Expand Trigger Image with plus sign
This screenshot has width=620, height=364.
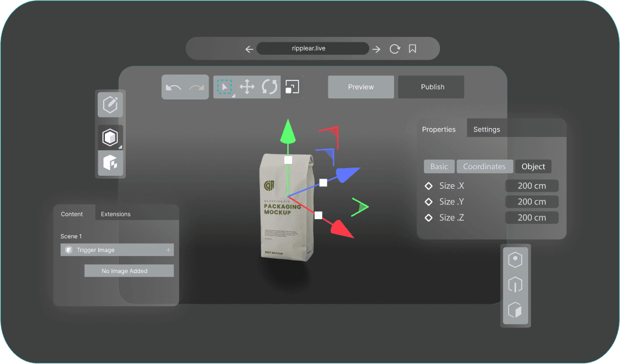tap(168, 250)
